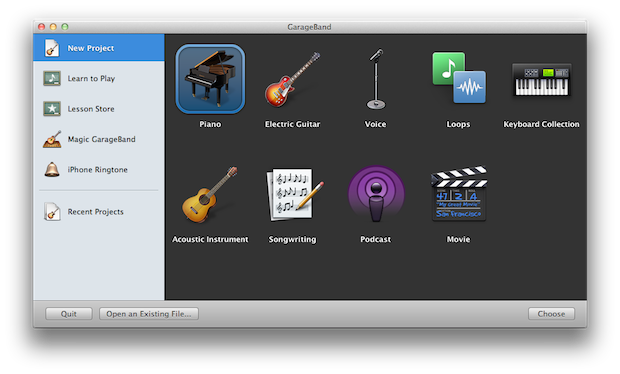The height and width of the screenshot is (374, 620).
Task: Select iPhone Ringtone in the sidebar
Action: tap(99, 170)
